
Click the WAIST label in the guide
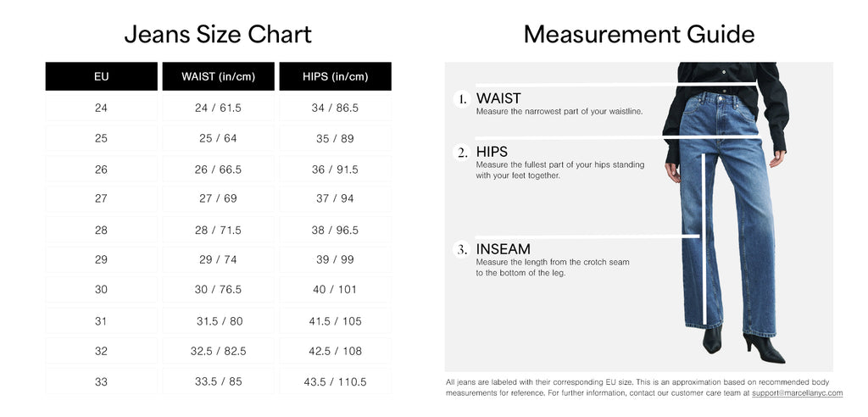[498, 99]
